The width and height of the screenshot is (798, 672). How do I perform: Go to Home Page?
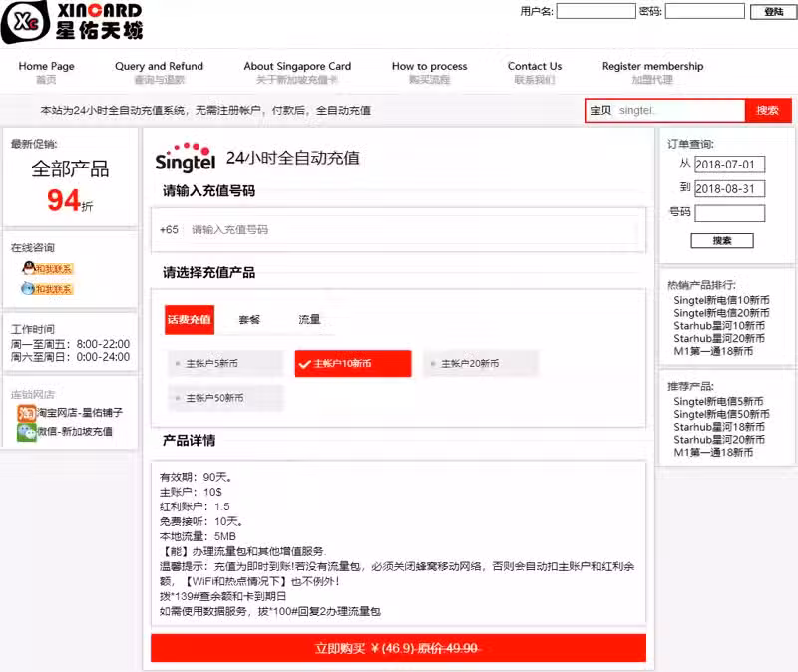(x=46, y=72)
